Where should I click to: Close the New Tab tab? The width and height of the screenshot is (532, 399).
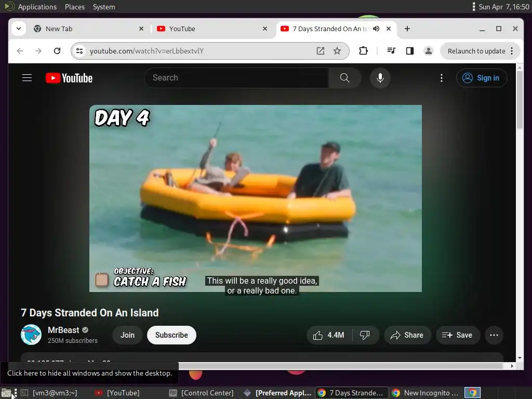click(141, 29)
